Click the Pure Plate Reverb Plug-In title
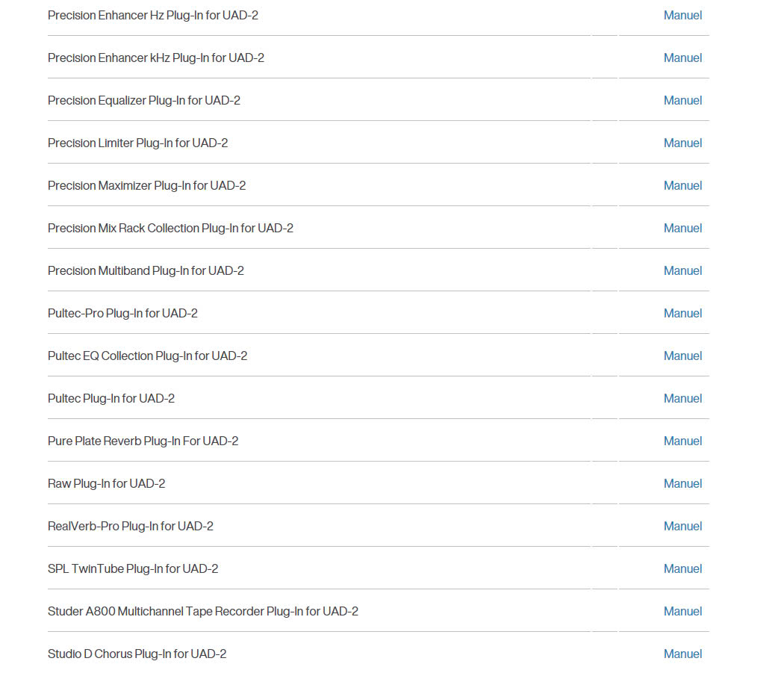The width and height of the screenshot is (784, 673). (x=143, y=441)
